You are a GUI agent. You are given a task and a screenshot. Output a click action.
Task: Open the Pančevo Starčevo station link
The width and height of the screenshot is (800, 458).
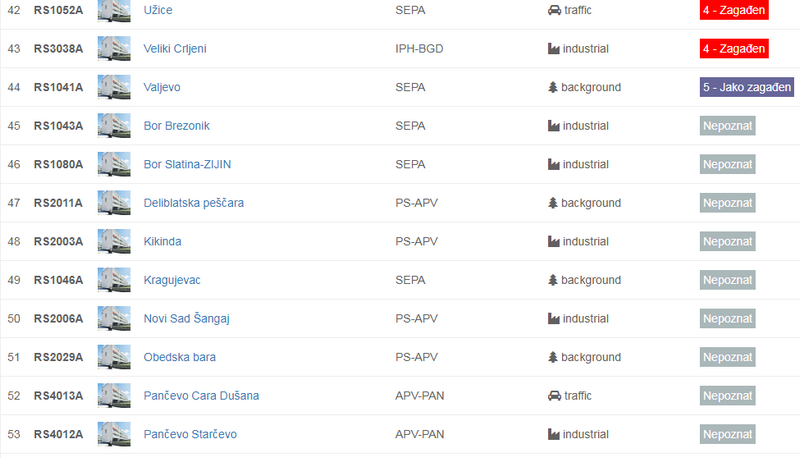190,434
